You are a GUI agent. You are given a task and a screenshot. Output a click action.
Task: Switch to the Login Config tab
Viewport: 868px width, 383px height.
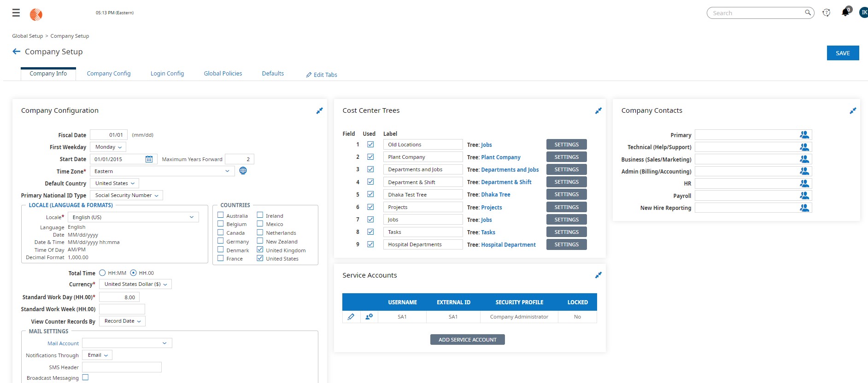click(x=167, y=74)
